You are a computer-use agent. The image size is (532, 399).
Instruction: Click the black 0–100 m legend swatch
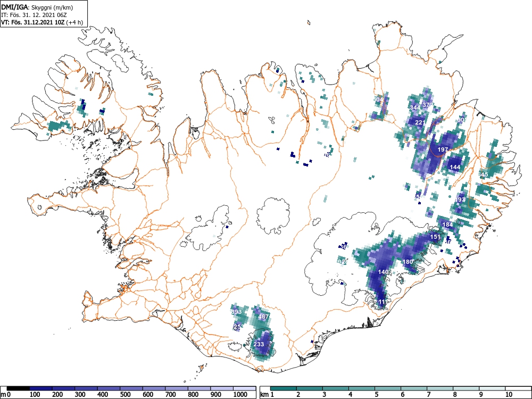(18, 388)
